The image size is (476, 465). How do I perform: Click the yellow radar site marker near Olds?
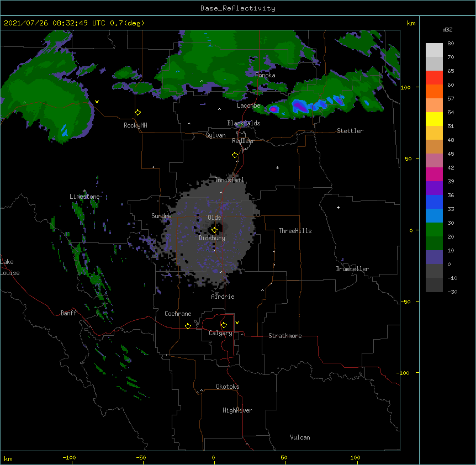(x=214, y=230)
